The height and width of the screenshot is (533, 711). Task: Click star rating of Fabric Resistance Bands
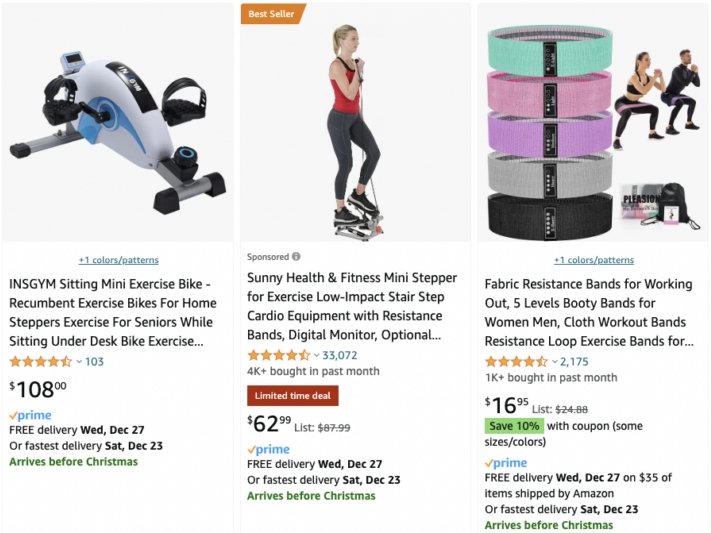pyautogui.click(x=516, y=362)
